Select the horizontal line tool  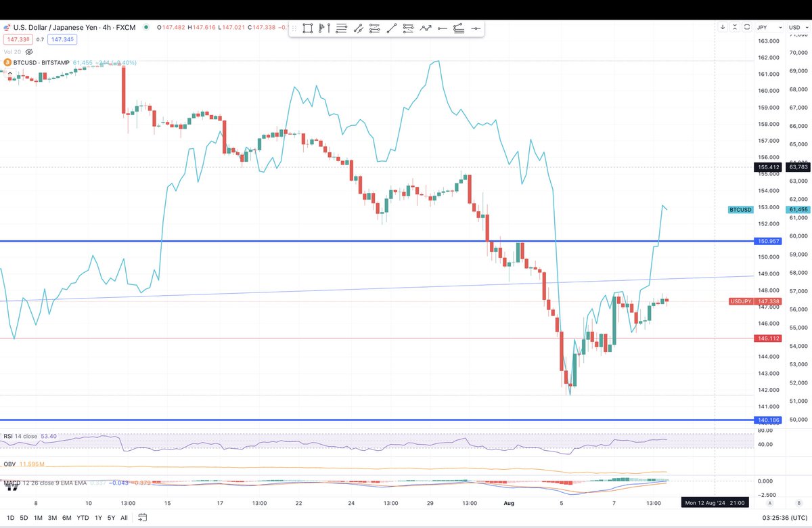(x=442, y=28)
